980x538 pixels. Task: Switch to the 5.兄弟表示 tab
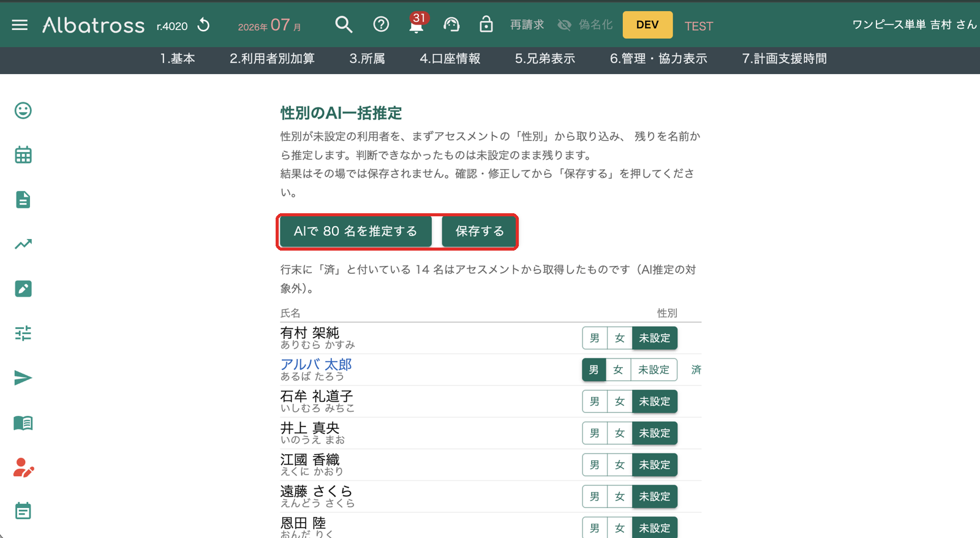(x=545, y=59)
